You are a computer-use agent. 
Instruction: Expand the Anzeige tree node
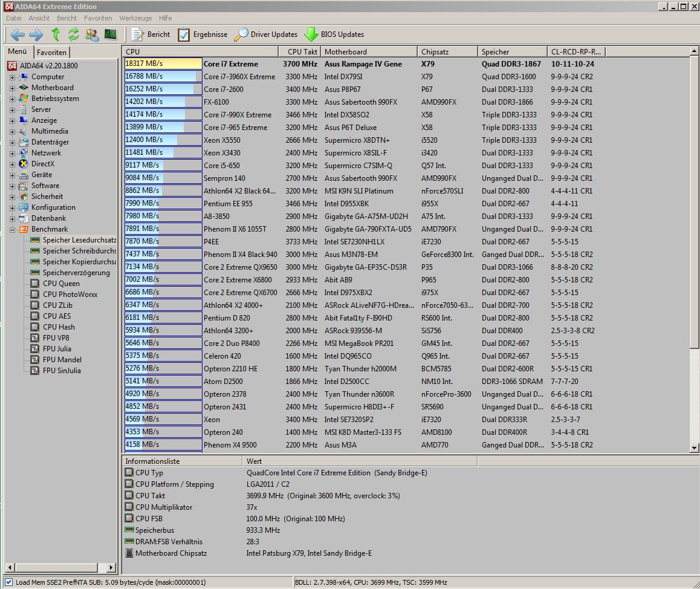click(13, 120)
